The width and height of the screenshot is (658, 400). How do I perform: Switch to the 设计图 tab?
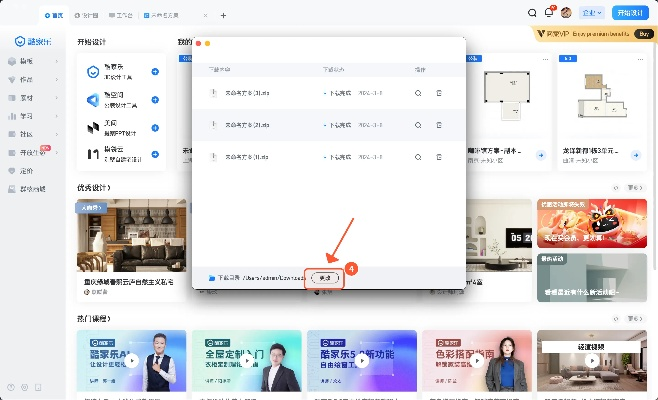tap(86, 16)
